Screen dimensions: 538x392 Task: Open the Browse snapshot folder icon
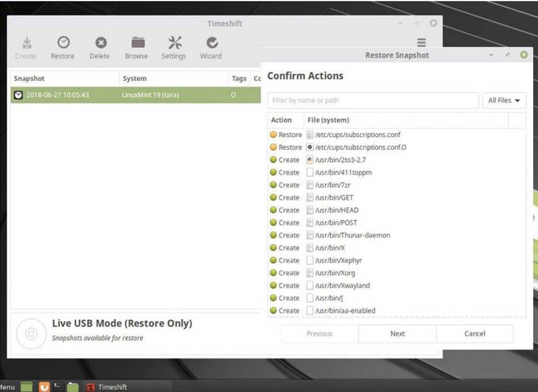click(x=138, y=42)
